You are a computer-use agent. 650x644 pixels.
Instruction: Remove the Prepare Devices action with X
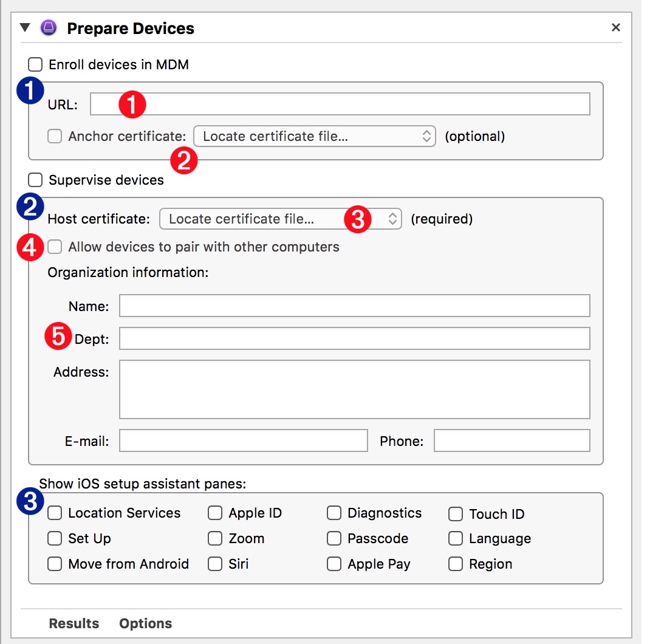pyautogui.click(x=615, y=27)
